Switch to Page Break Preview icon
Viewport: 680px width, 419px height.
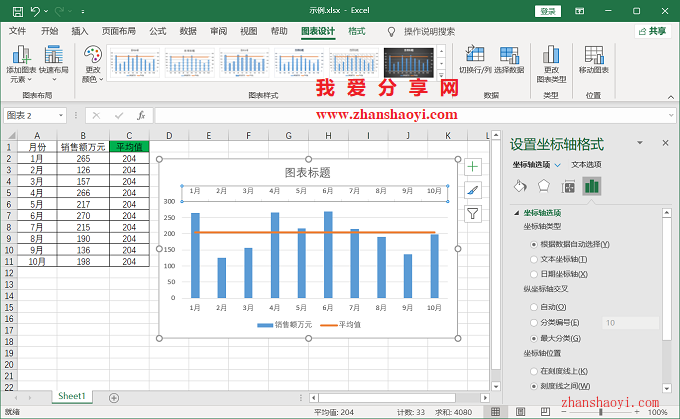pyautogui.click(x=545, y=412)
